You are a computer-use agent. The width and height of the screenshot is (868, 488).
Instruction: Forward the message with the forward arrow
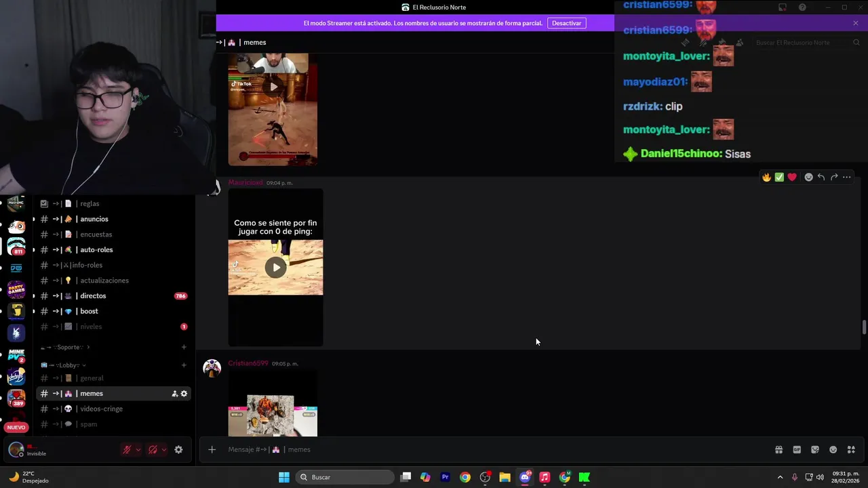[x=834, y=177]
